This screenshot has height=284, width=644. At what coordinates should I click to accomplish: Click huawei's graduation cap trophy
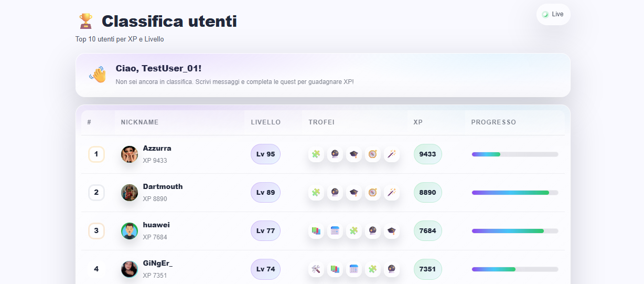coord(391,231)
